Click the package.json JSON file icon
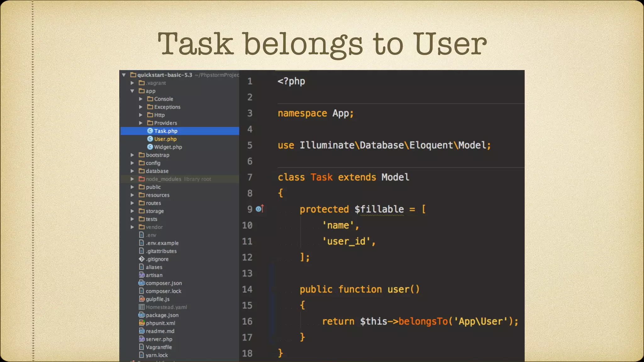The width and height of the screenshot is (644, 362). (x=142, y=315)
